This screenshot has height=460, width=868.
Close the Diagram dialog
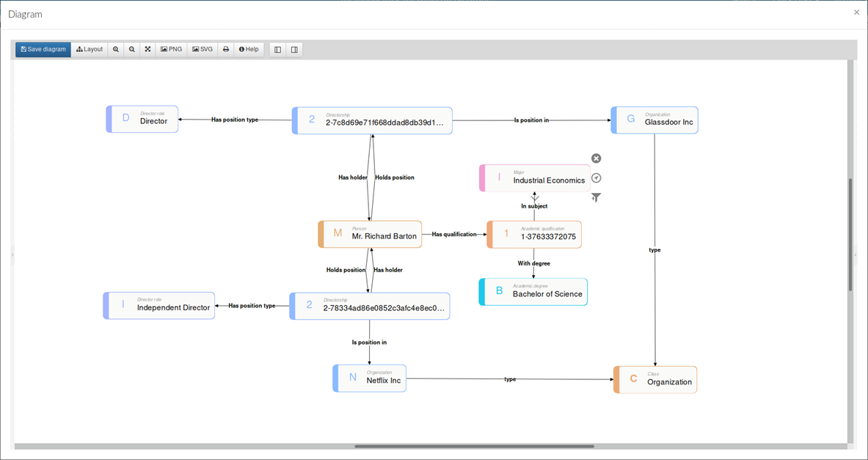pos(856,12)
